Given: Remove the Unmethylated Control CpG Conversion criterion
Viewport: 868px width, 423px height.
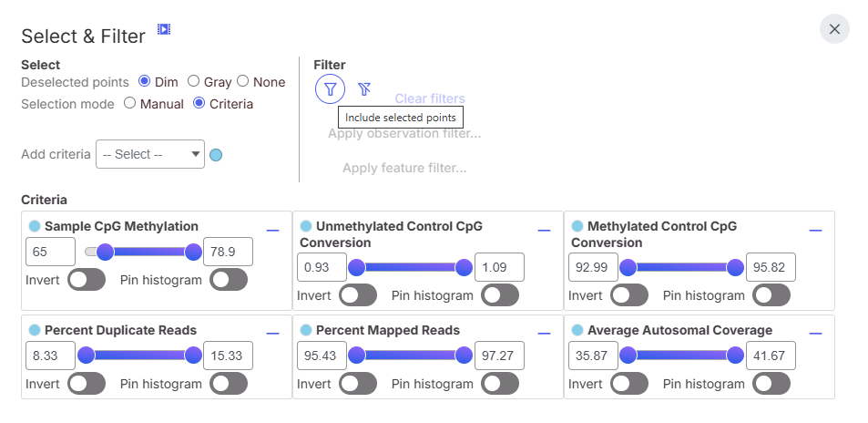Looking at the screenshot, I should coord(544,231).
